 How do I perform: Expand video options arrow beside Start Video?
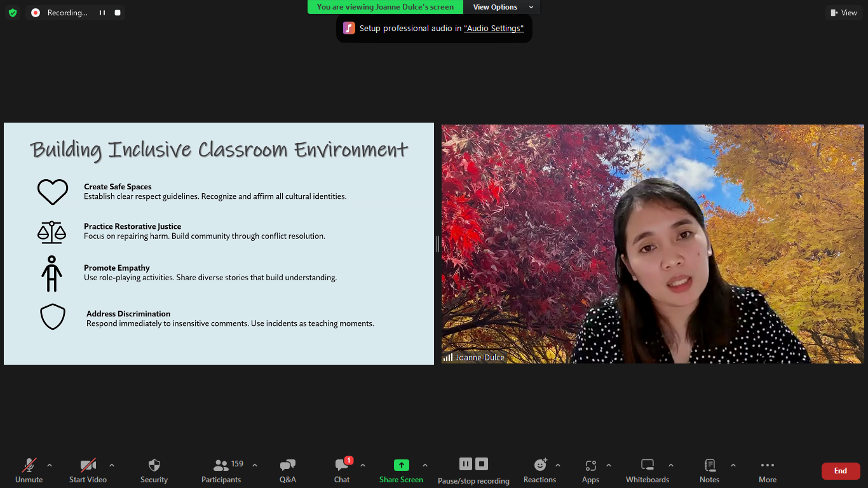[112, 465]
